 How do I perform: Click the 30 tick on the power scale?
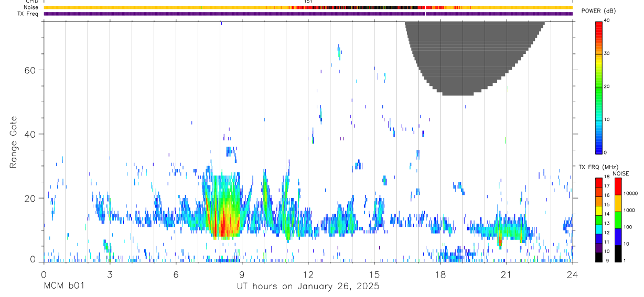coord(607,53)
